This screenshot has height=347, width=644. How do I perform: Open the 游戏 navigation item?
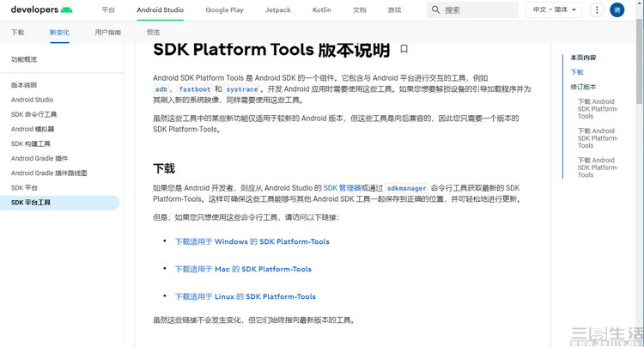click(395, 9)
